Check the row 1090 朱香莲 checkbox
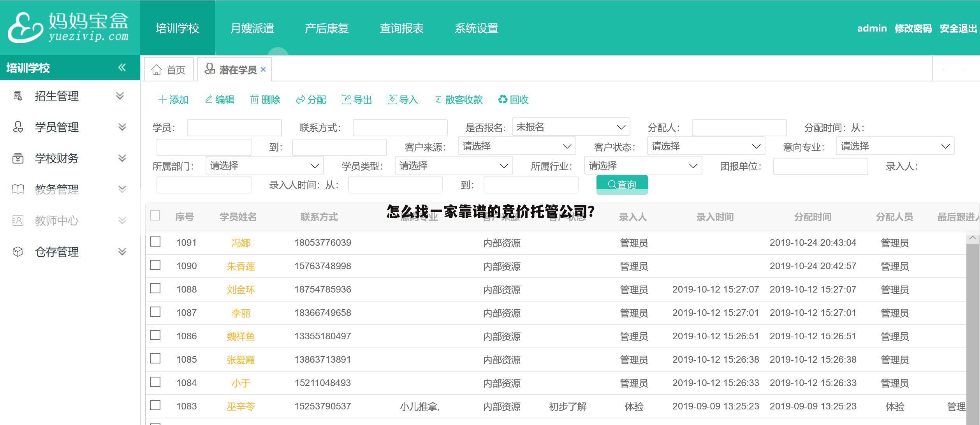Screen dimensions: 980x425 pos(155,265)
